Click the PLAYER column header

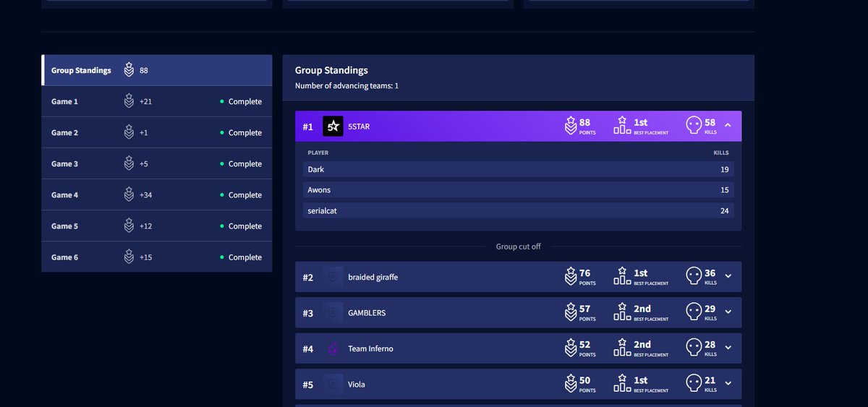tap(318, 153)
